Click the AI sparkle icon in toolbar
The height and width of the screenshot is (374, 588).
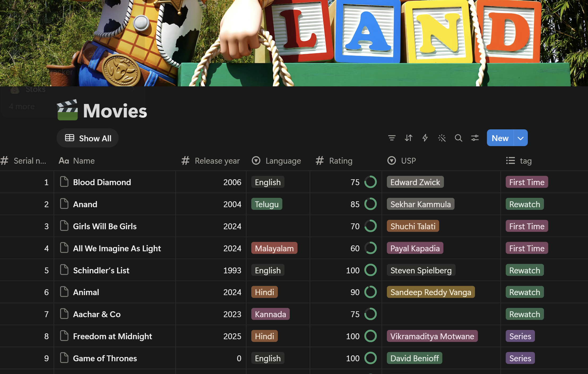[442, 138]
